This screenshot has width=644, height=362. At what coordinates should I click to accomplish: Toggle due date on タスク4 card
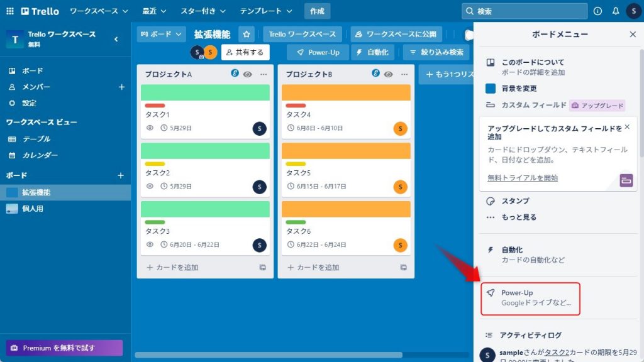tap(315, 128)
